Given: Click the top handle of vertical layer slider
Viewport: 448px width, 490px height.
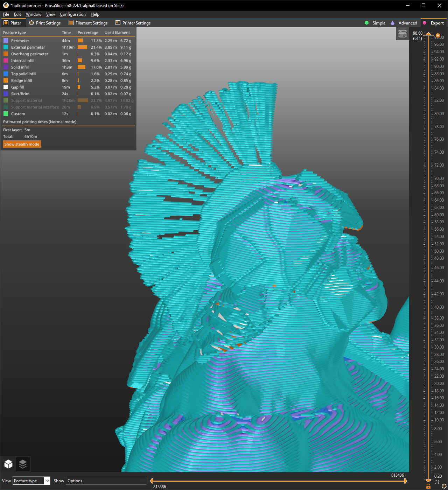Looking at the screenshot, I should 428,34.
